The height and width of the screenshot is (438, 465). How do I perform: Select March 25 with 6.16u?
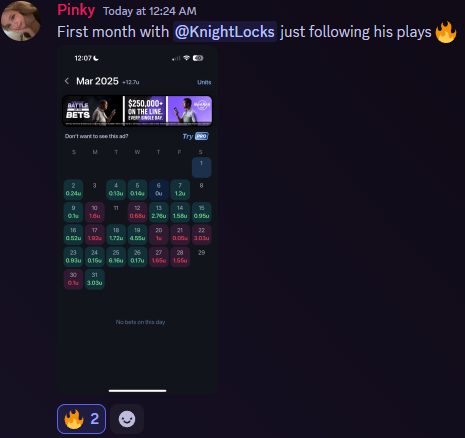116,257
